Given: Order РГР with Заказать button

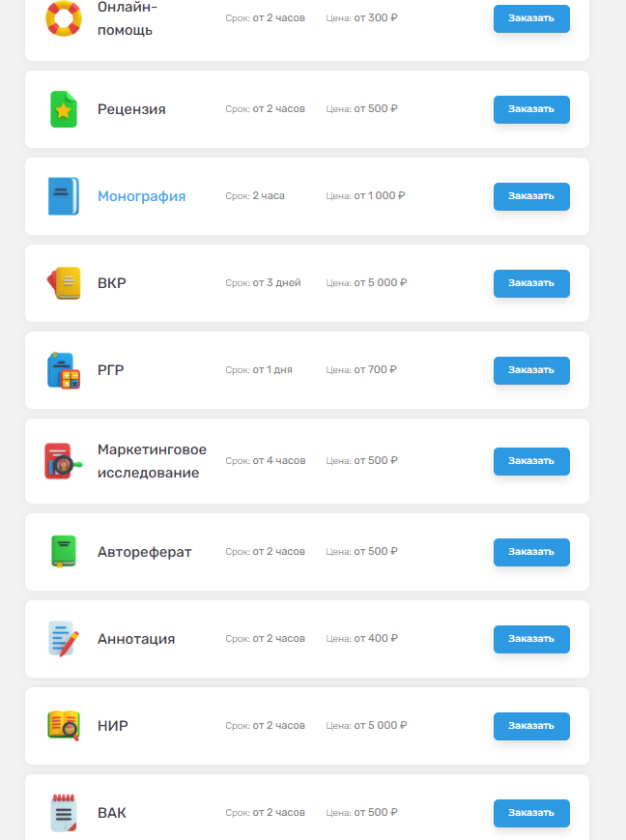Looking at the screenshot, I should point(531,370).
